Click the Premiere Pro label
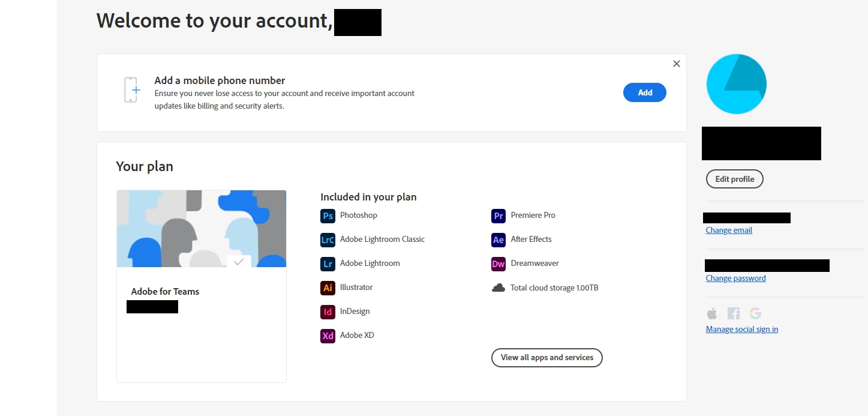 (x=533, y=215)
